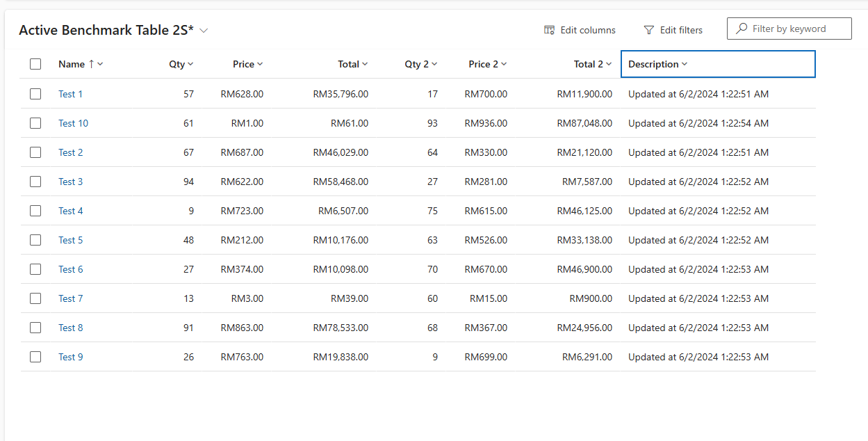Click the Edit filters funnel icon
The image size is (868, 441).
(x=649, y=30)
